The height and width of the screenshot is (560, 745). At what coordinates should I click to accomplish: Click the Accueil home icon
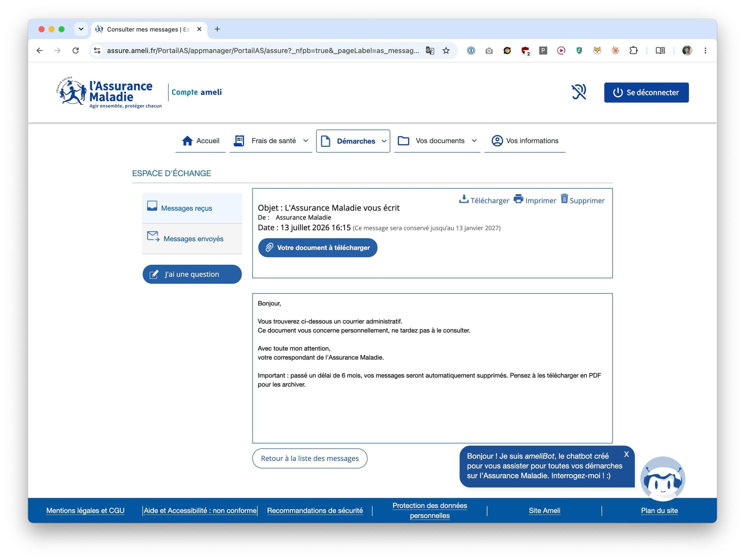187,141
